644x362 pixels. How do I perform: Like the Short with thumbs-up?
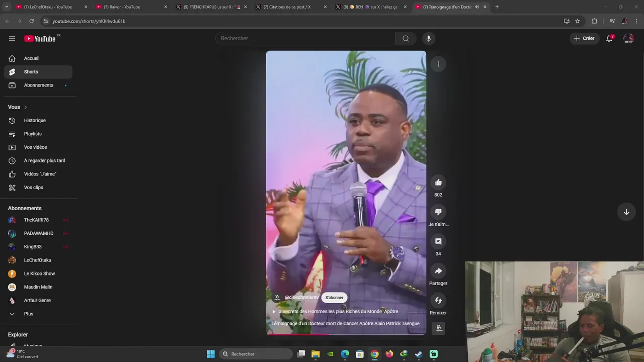point(438,183)
